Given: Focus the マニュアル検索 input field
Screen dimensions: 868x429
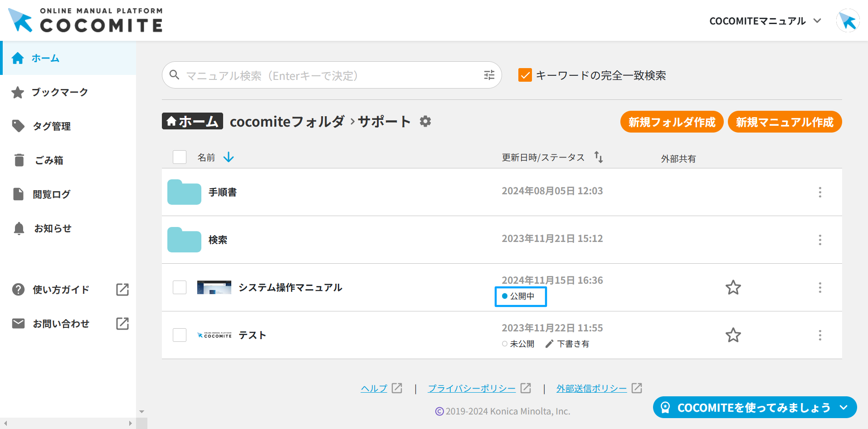Looking at the screenshot, I should (x=331, y=75).
